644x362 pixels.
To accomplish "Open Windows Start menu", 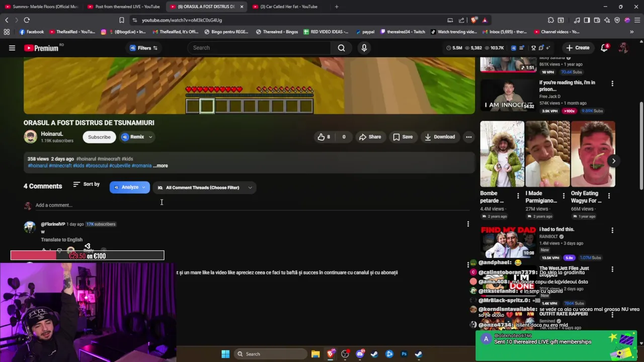I will (225, 354).
